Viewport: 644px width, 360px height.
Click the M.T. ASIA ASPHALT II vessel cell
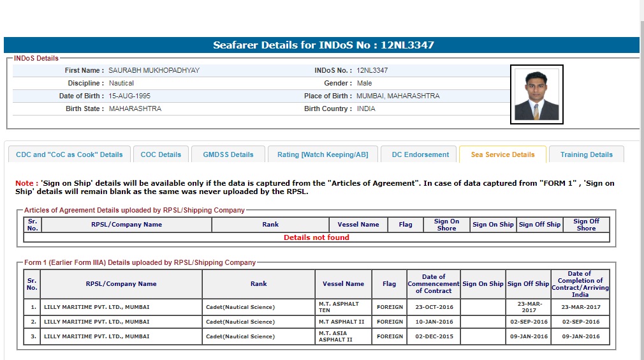pyautogui.click(x=343, y=336)
